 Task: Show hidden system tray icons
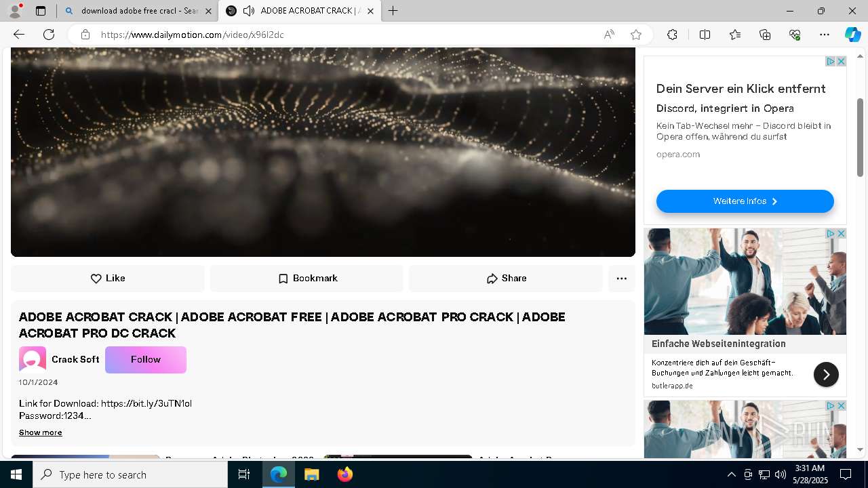[x=731, y=474]
